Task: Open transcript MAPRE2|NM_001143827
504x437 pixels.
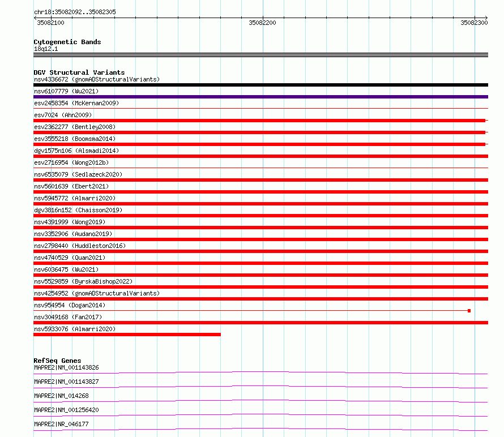Action: (x=66, y=382)
